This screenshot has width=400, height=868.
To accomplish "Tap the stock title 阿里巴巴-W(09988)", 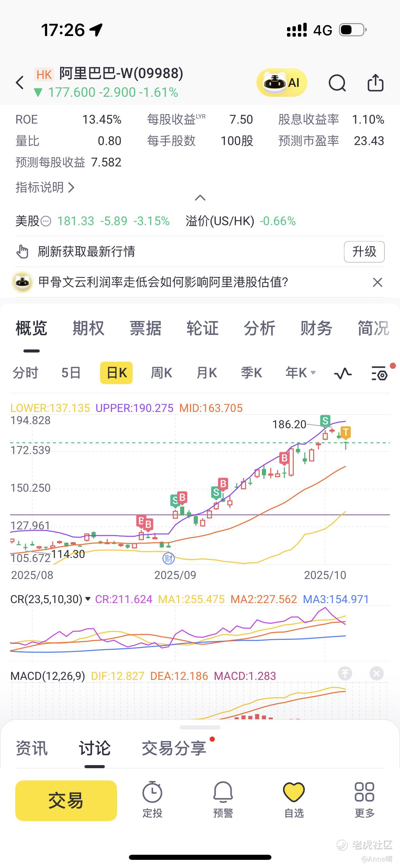I will coord(121,73).
